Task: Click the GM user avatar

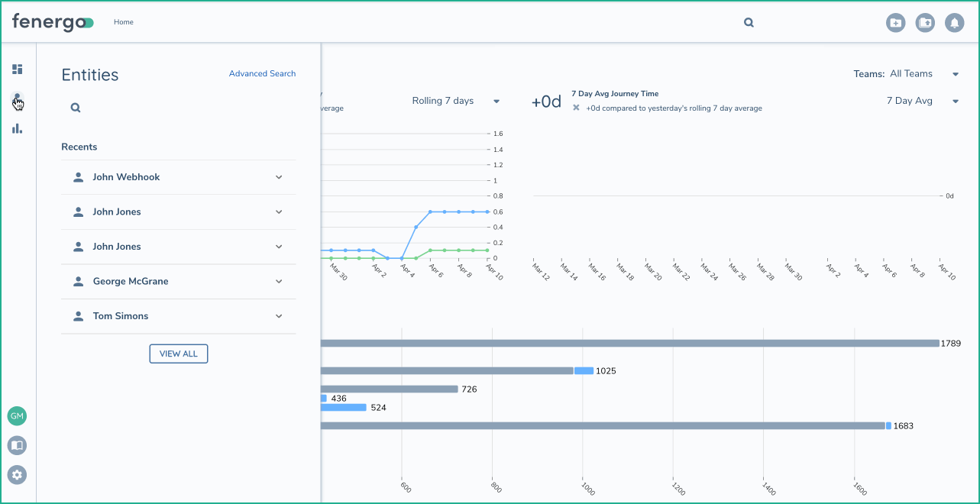Action: [17, 416]
